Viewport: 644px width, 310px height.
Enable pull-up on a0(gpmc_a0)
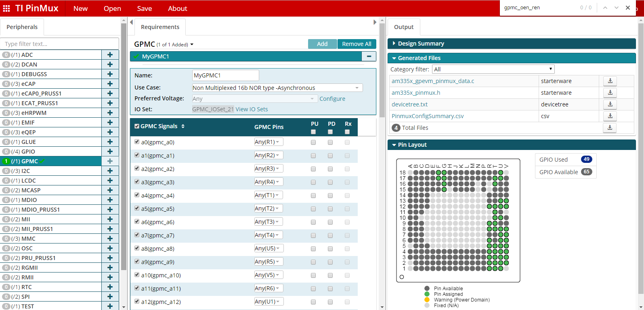pyautogui.click(x=313, y=142)
